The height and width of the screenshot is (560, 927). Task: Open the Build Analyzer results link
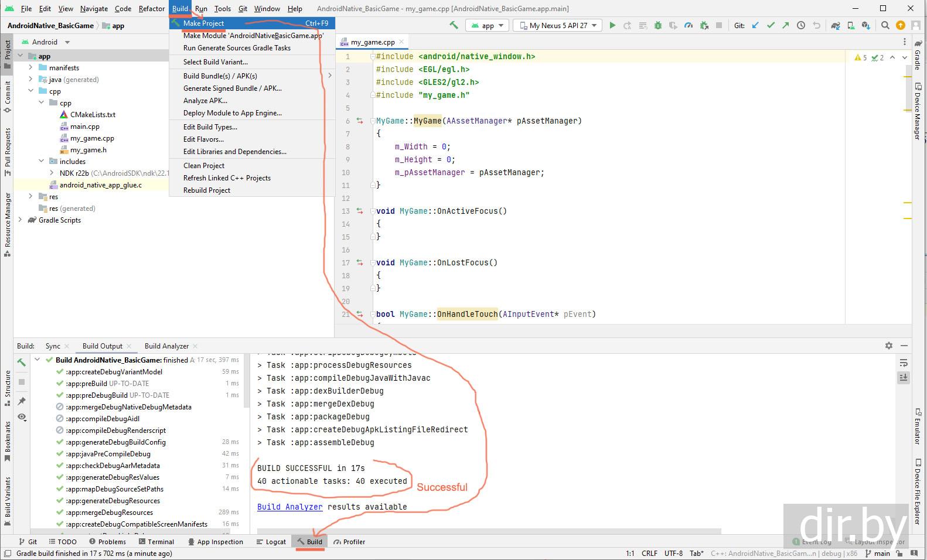289,507
